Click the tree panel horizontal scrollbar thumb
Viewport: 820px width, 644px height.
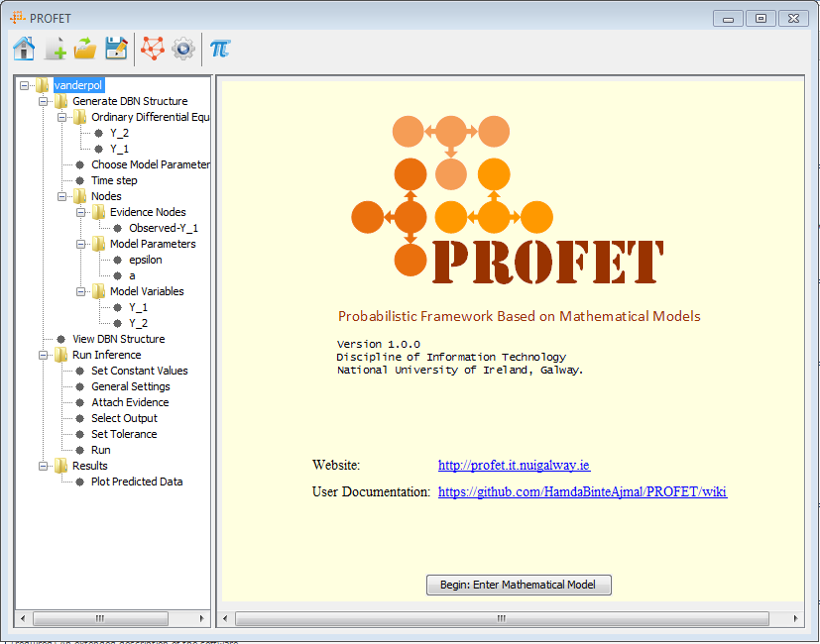coord(112,618)
